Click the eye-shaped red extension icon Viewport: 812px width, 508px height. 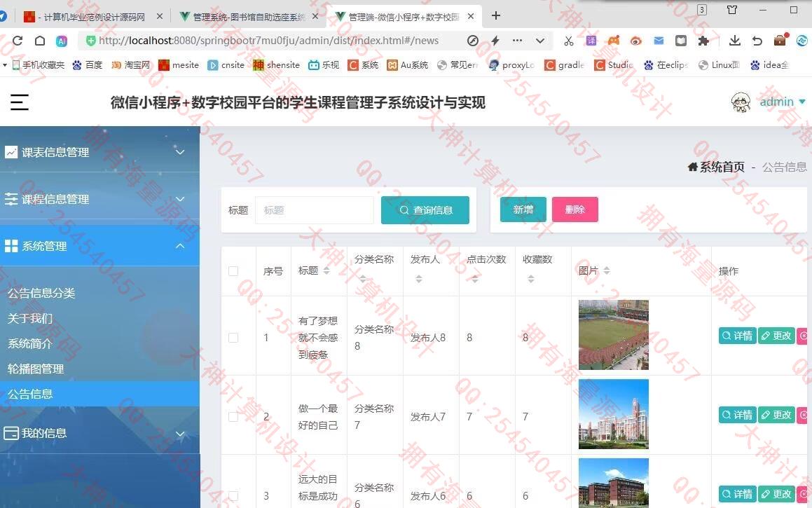point(636,41)
